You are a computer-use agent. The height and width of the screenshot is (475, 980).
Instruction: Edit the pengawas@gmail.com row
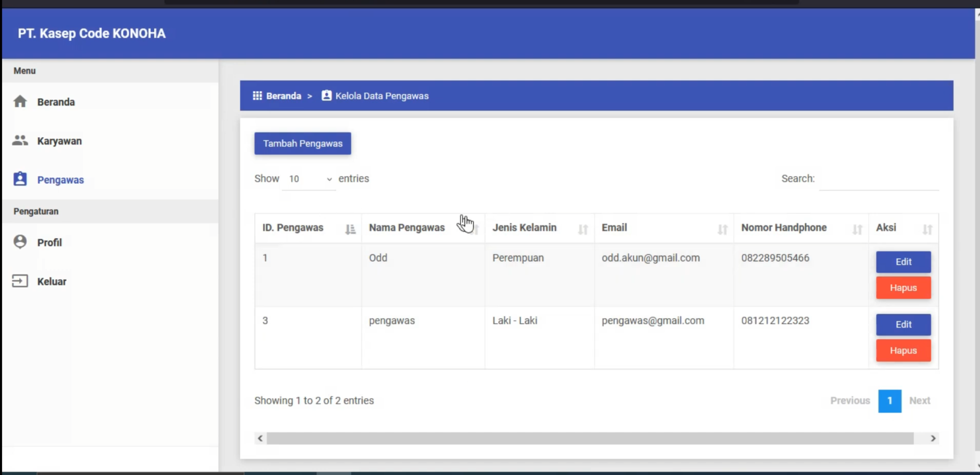[x=903, y=324]
